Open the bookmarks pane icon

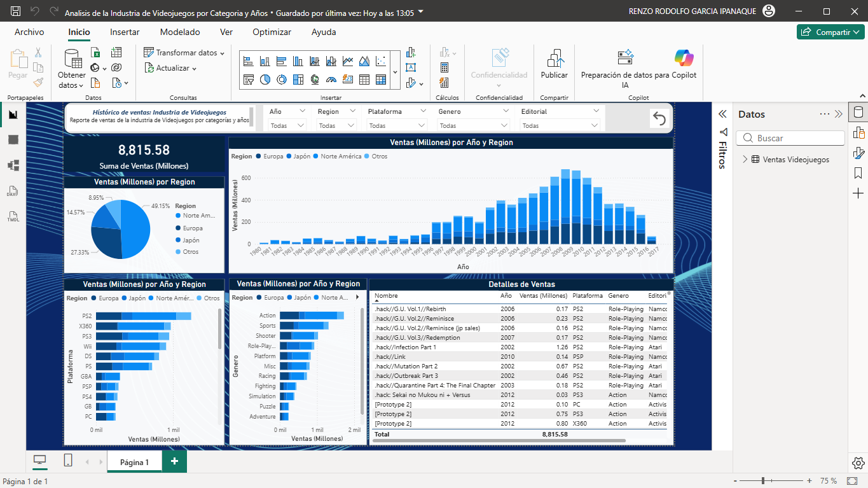[858, 172]
